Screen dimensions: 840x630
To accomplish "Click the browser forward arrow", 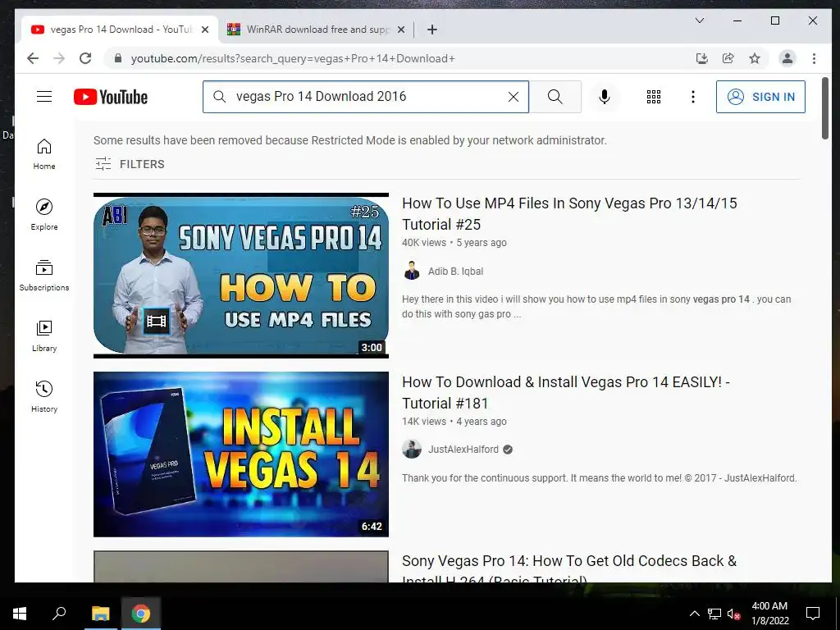I will [x=59, y=58].
